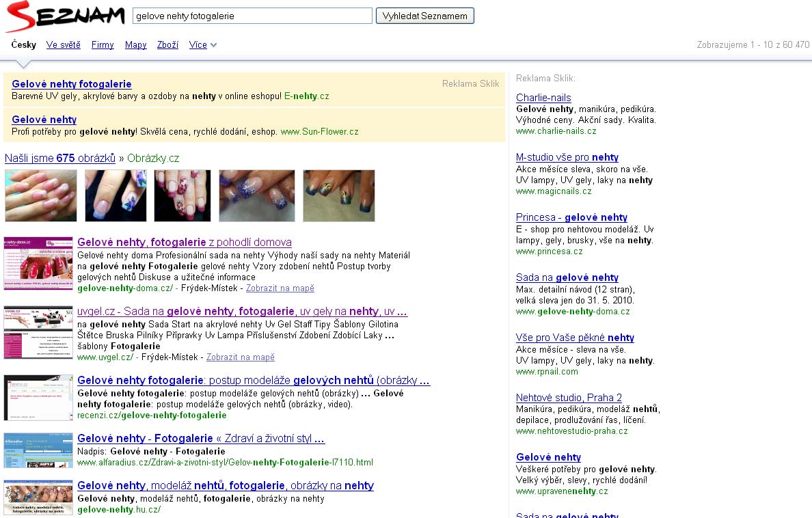This screenshot has width=812, height=518.
Task: Click the www.nehtovestudio-praha.cz URL
Action: point(571,431)
